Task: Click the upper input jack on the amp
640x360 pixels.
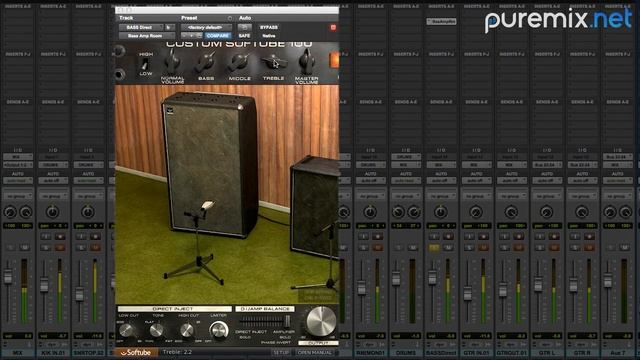Action: [119, 51]
